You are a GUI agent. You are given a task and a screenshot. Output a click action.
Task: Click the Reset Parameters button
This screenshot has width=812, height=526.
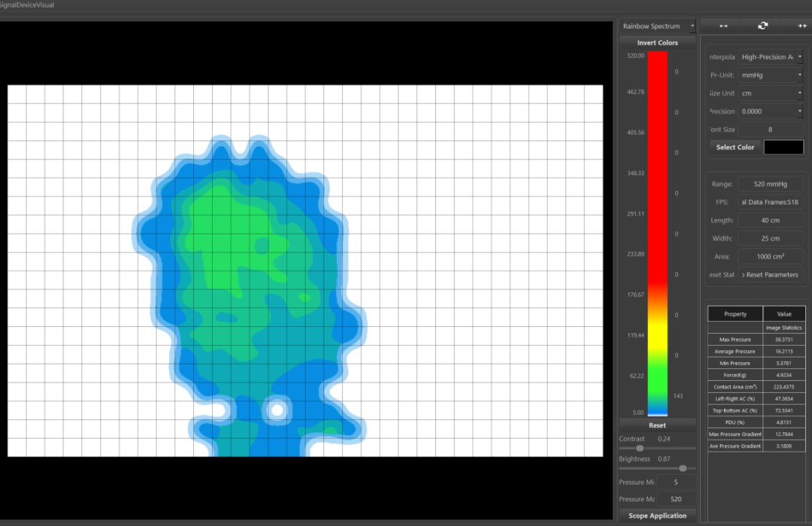(x=771, y=275)
